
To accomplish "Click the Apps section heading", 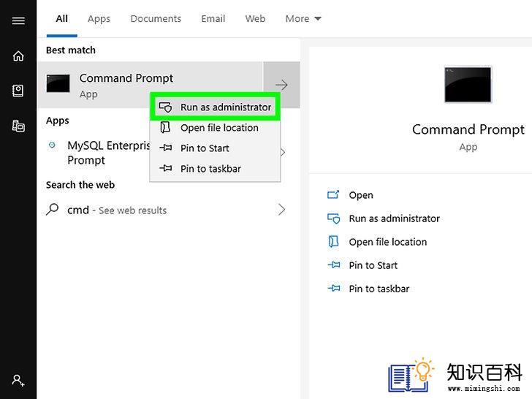I will 57,121.
